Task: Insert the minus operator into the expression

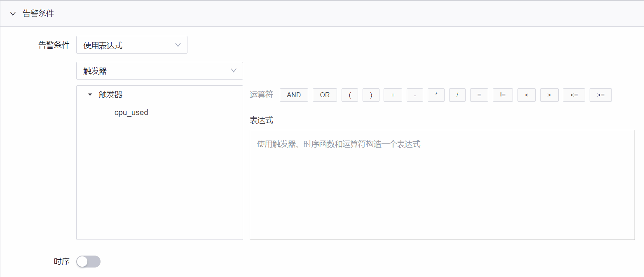Action: tap(415, 95)
